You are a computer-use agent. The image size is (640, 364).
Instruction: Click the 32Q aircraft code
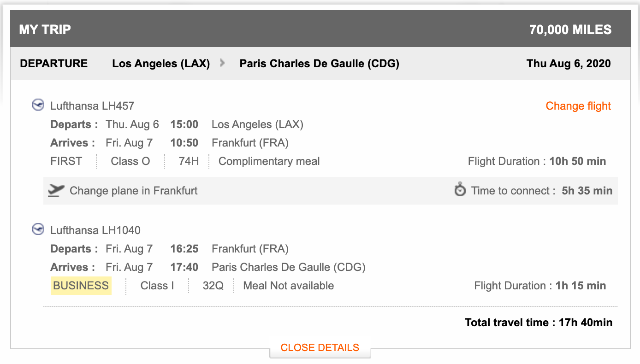tap(213, 286)
